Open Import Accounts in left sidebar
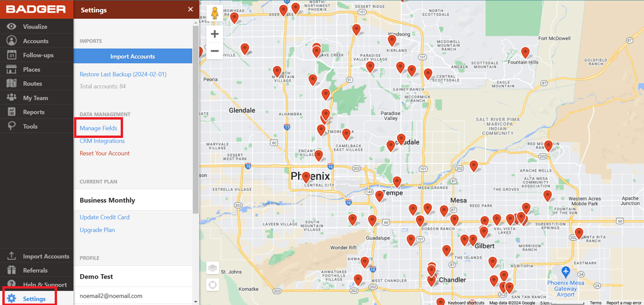The image size is (644, 305). (37, 256)
